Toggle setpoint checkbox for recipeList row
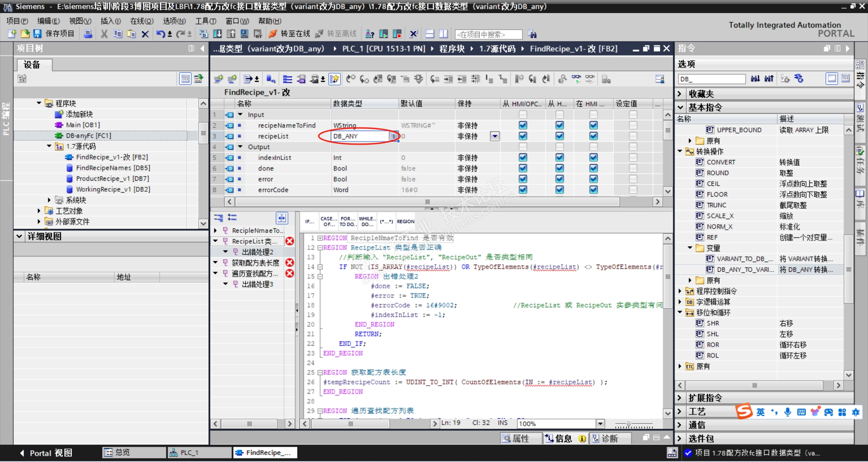868x462 pixels. coord(633,136)
